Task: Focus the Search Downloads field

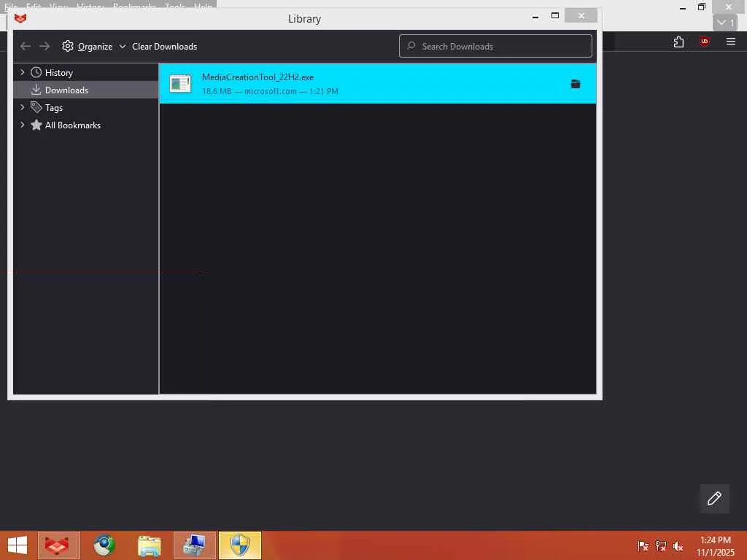Action: point(495,46)
